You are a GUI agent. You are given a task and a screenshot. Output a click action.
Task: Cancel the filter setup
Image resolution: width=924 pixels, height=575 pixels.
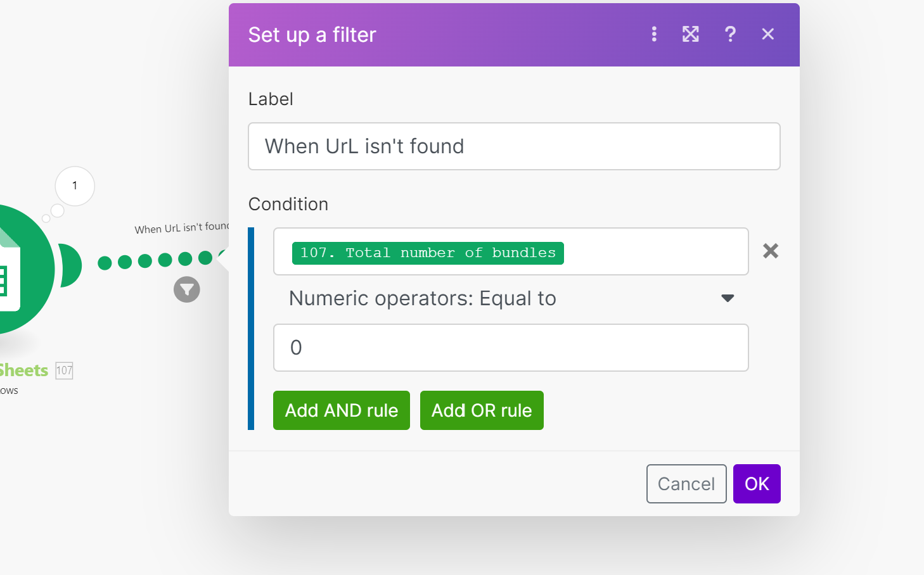[x=686, y=484]
